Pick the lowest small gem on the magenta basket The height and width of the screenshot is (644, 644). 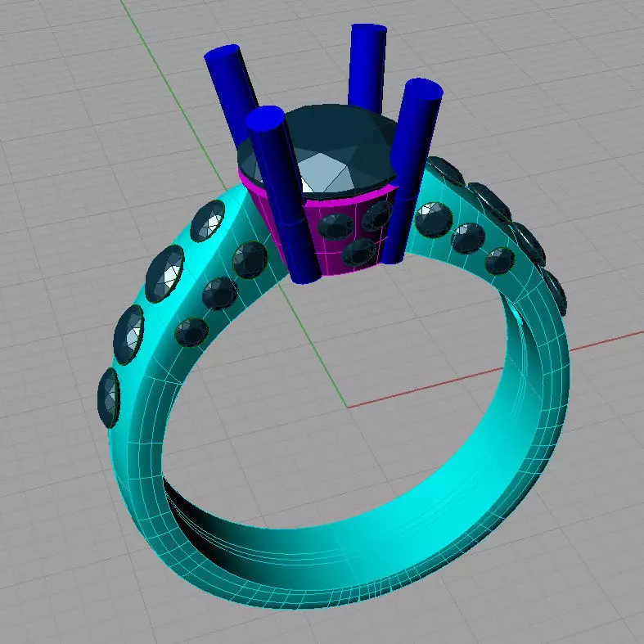click(x=359, y=252)
